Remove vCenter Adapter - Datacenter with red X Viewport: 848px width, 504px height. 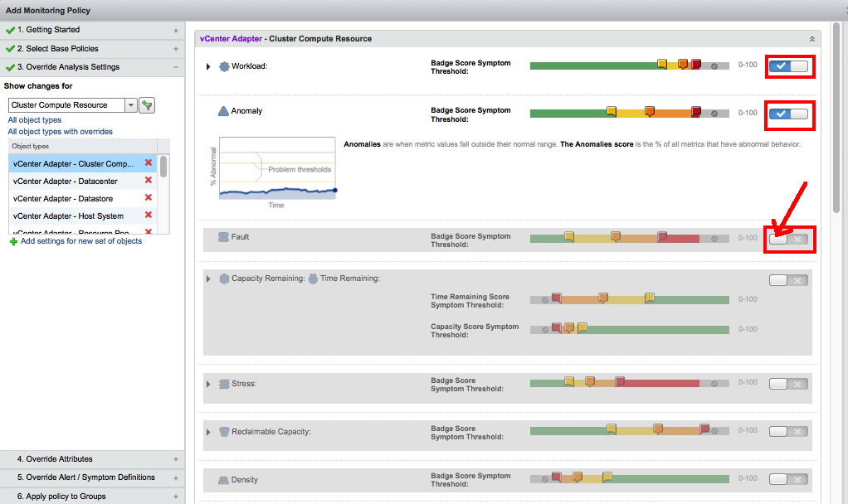click(x=149, y=181)
